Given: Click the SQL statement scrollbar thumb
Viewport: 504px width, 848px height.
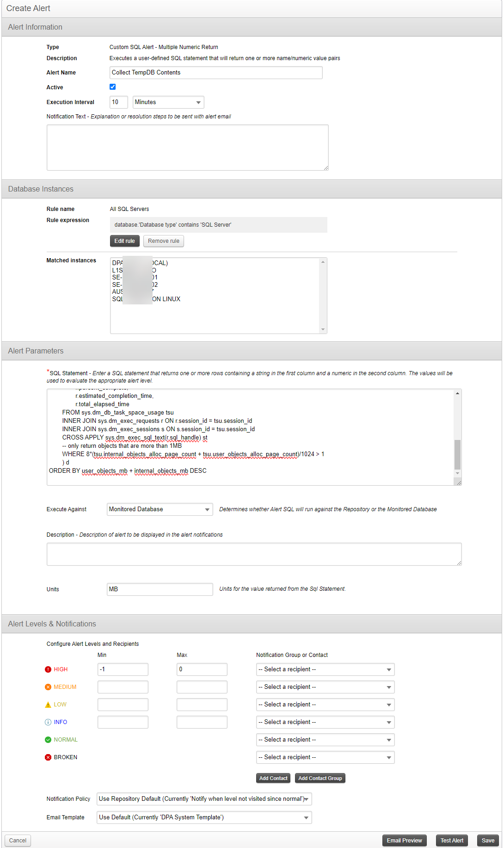Looking at the screenshot, I should 457,454.
